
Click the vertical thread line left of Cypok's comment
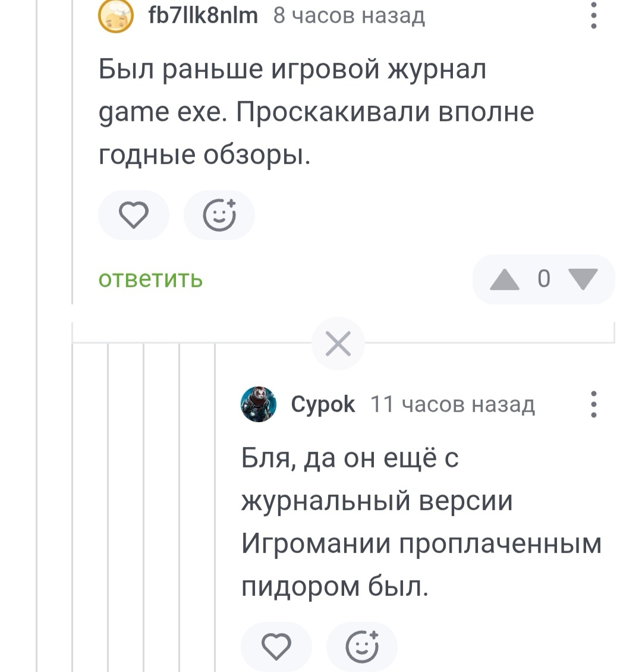tap(215, 505)
